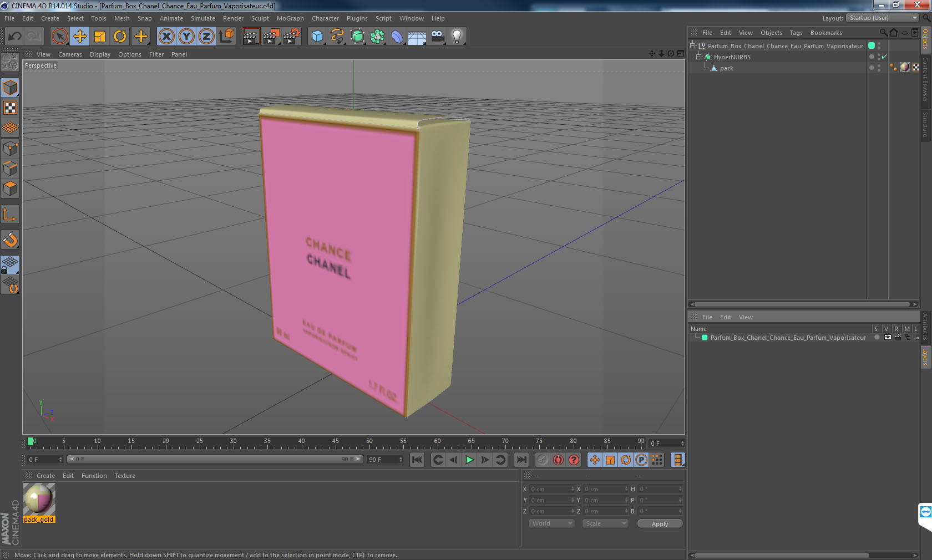Open the spline pen tools icon
932x560 pixels.
click(x=337, y=37)
